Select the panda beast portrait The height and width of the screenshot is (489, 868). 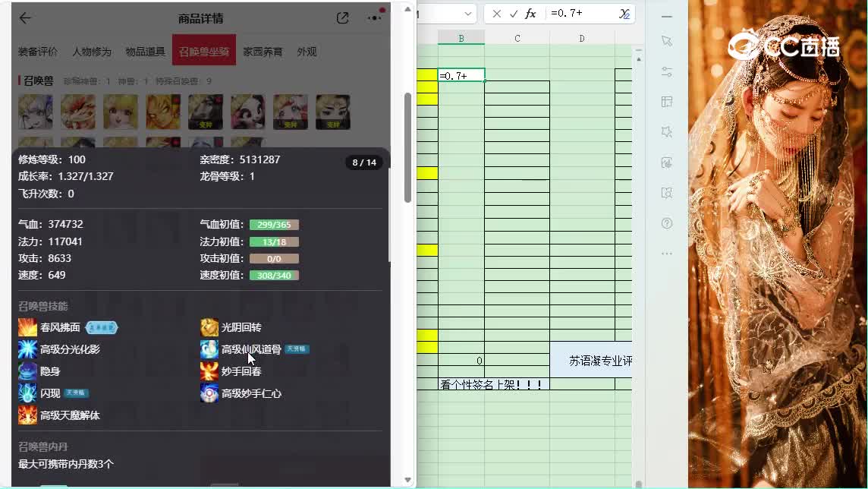click(x=248, y=112)
